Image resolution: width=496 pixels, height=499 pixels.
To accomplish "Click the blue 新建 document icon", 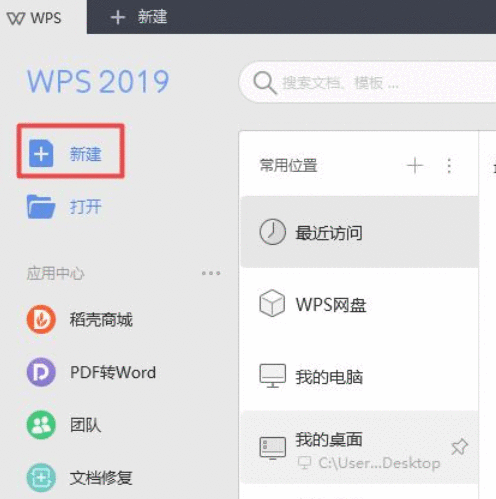I will pos(41,153).
